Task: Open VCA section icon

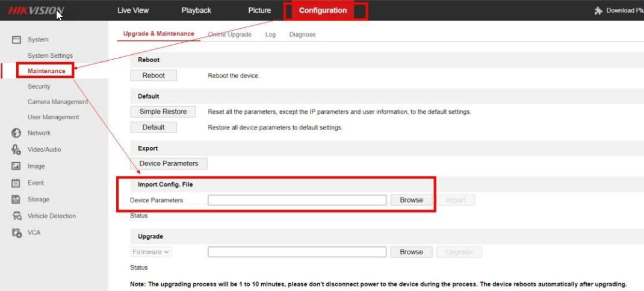Action: [17, 233]
